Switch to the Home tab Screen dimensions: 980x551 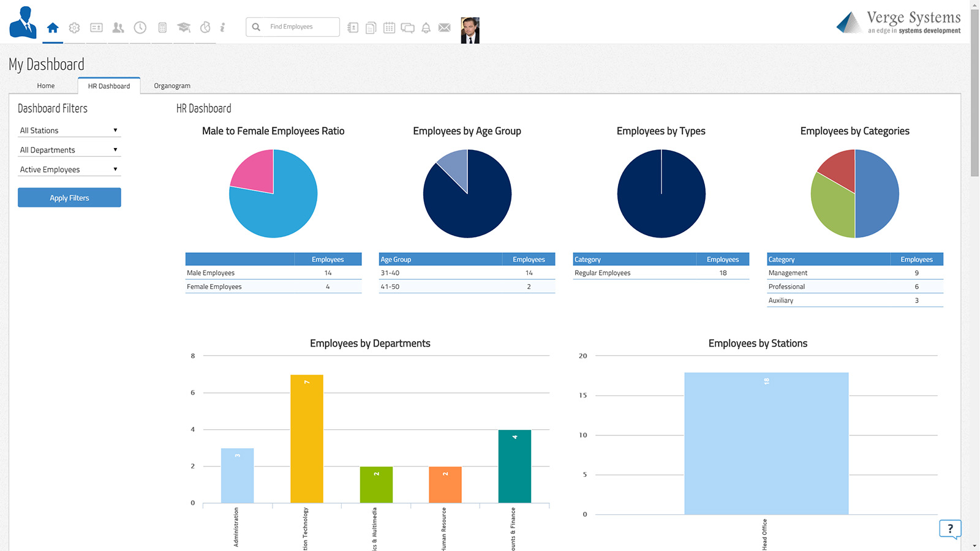(46, 86)
